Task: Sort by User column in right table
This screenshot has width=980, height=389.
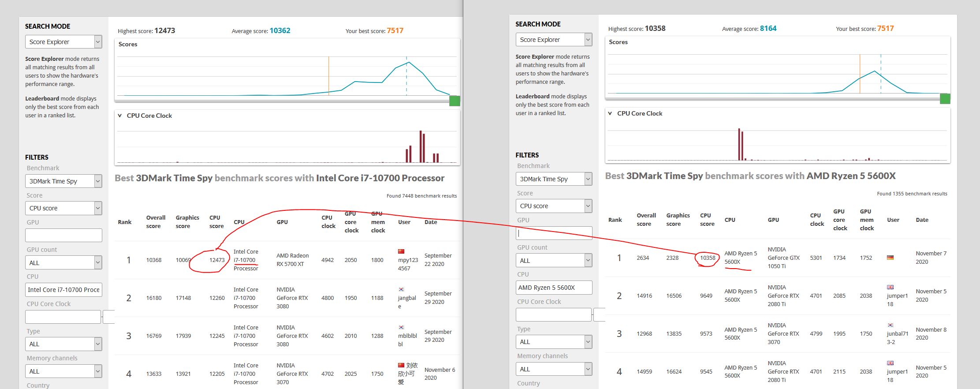Action: tap(893, 220)
